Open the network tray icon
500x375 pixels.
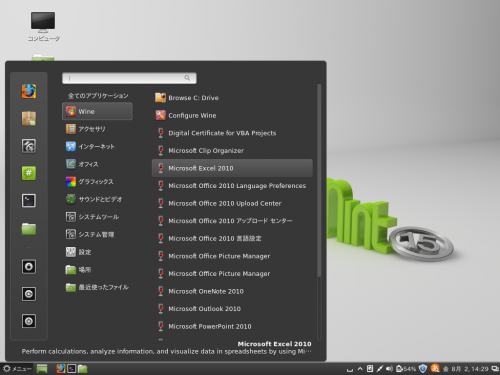[380, 369]
